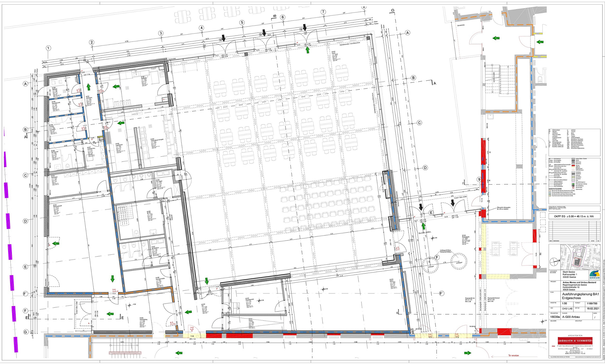The width and height of the screenshot is (605, 364).
Task: Click grid axis bubble number 2
Action: tap(91, 42)
